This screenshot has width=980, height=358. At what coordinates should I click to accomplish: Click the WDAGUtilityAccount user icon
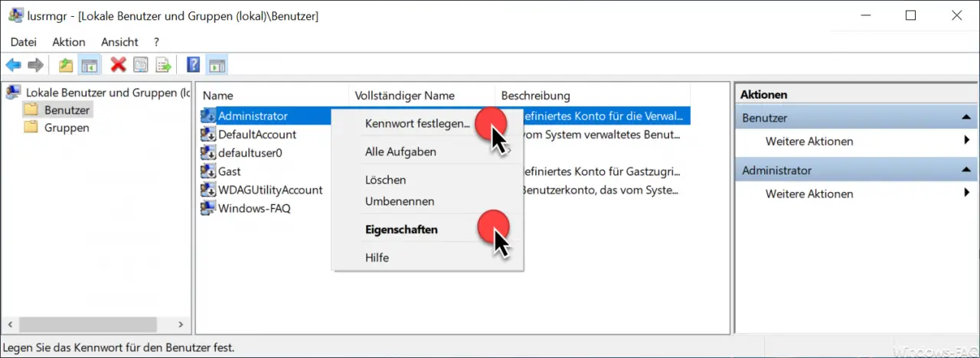[207, 190]
